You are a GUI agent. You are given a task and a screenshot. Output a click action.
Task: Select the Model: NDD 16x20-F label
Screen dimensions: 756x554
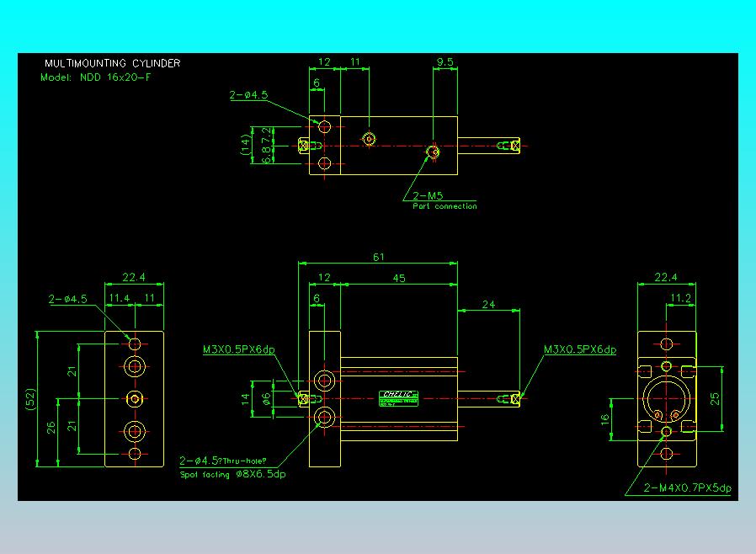point(95,77)
